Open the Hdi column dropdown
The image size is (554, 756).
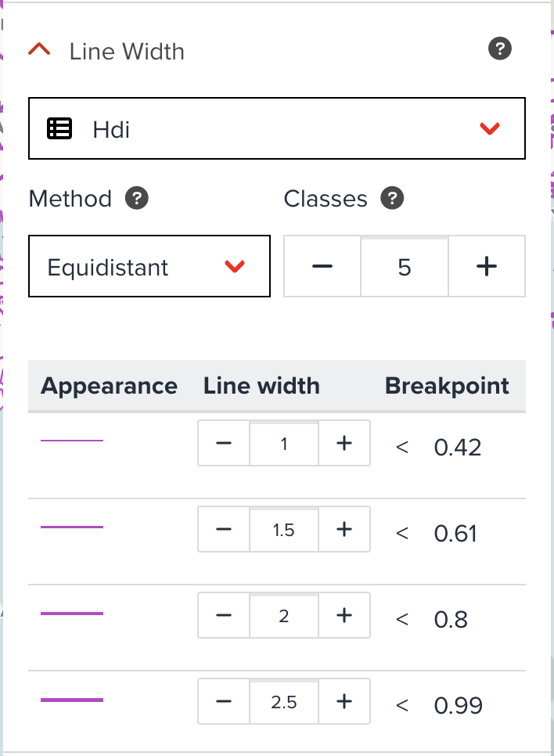490,128
